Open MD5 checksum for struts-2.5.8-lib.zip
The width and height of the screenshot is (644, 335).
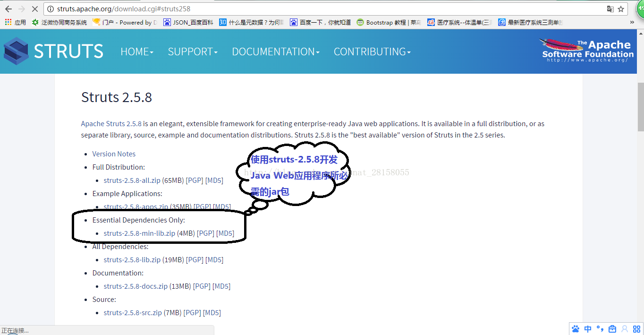pyautogui.click(x=214, y=260)
